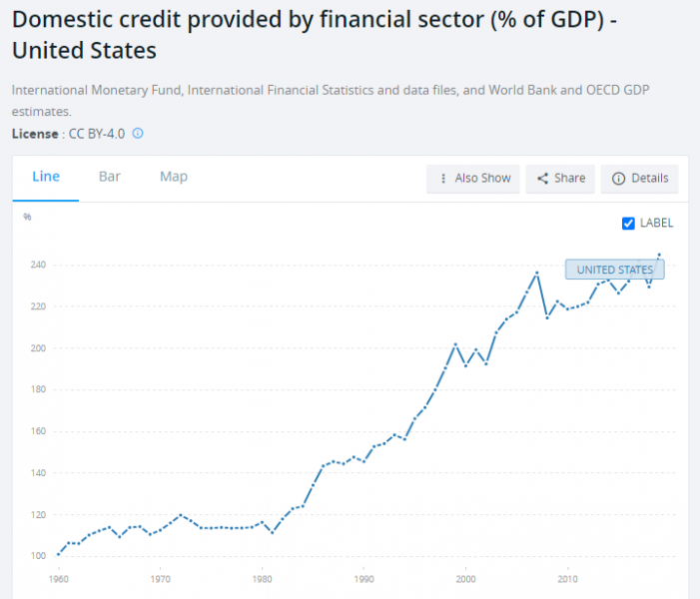Click the 1990 label on the x-axis
The image size is (700, 599).
point(364,578)
